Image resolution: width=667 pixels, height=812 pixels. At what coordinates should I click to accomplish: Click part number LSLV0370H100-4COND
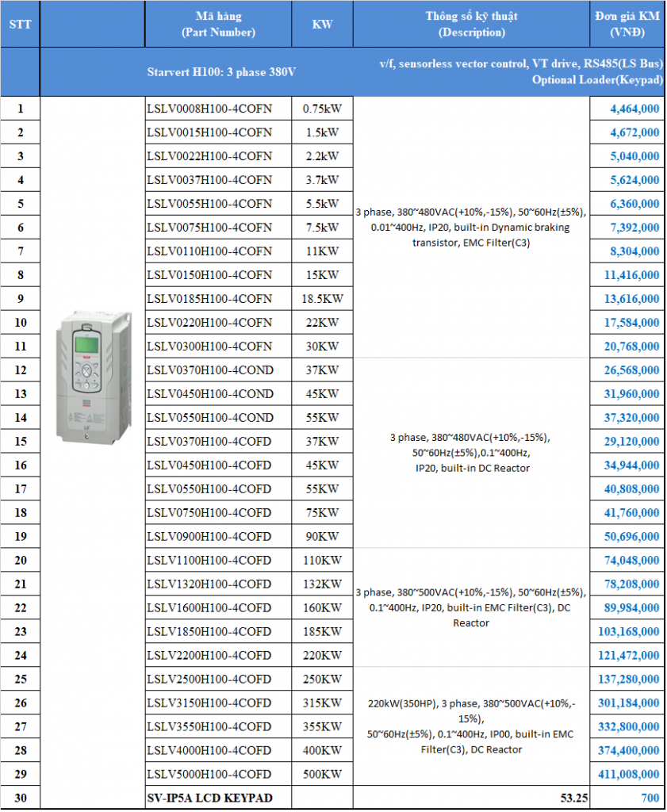(x=210, y=370)
